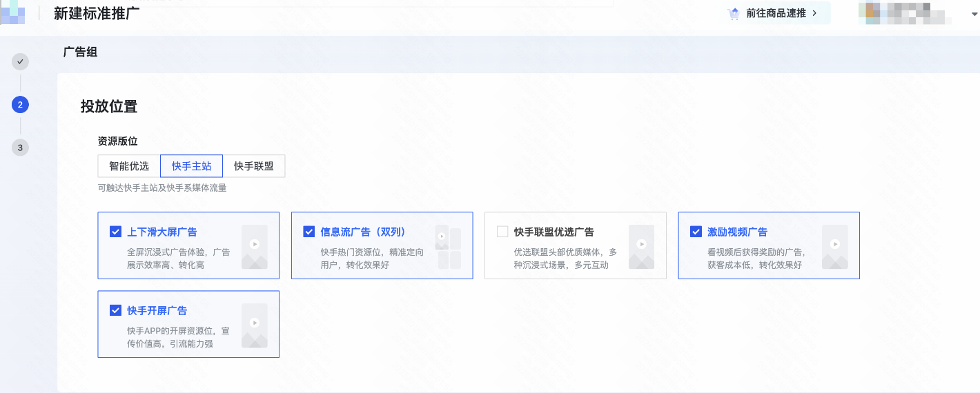This screenshot has width=980, height=393.
Task: Click the shopping cart icon near 前往商品速推
Action: (x=734, y=13)
